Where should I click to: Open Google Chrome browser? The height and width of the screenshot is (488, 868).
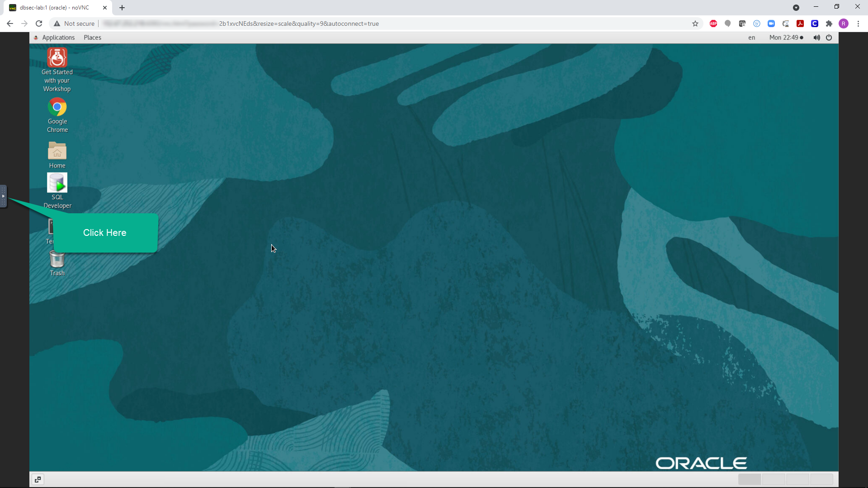[57, 107]
